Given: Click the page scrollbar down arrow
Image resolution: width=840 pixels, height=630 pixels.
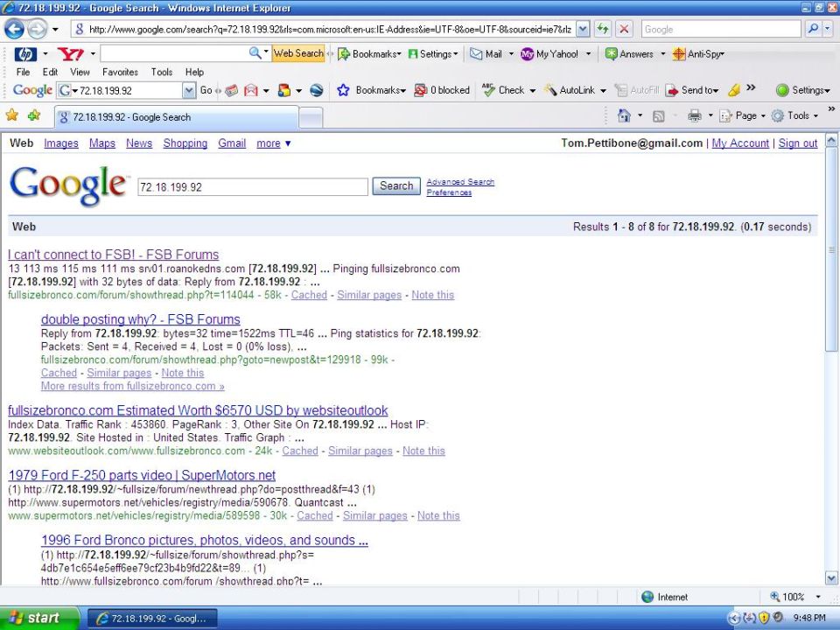Looking at the screenshot, I should pos(831,578).
